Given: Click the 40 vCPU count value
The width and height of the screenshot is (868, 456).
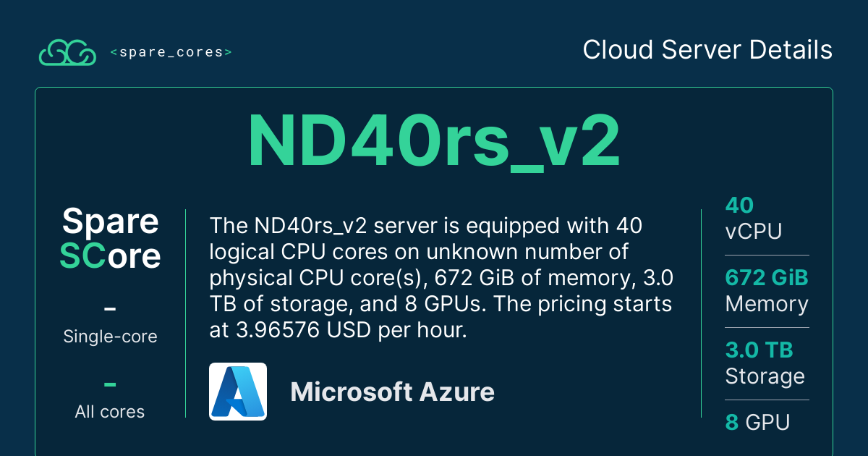Looking at the screenshot, I should coord(739,206).
